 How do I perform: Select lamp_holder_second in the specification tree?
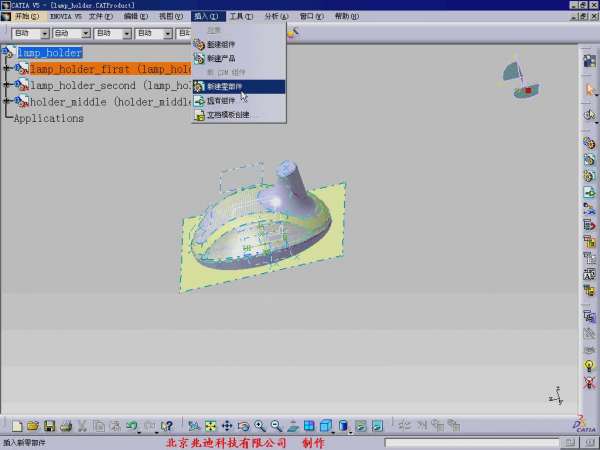click(110, 85)
